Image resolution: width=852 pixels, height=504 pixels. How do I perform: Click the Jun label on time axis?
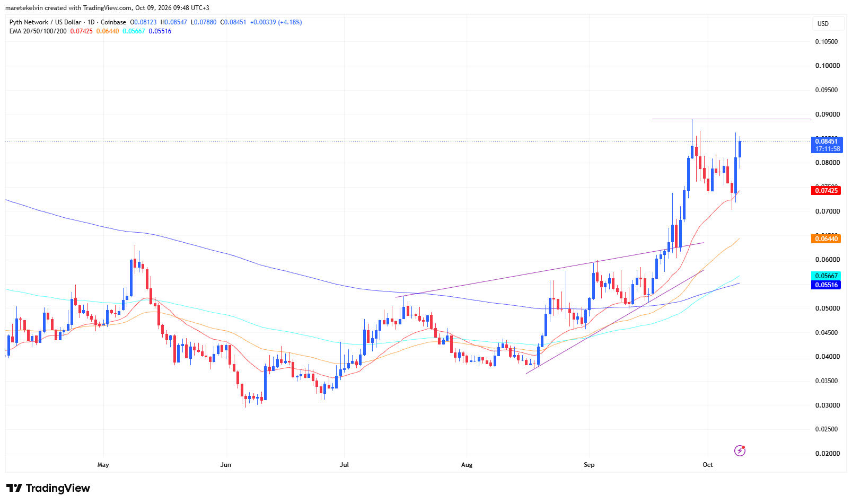[x=226, y=465]
